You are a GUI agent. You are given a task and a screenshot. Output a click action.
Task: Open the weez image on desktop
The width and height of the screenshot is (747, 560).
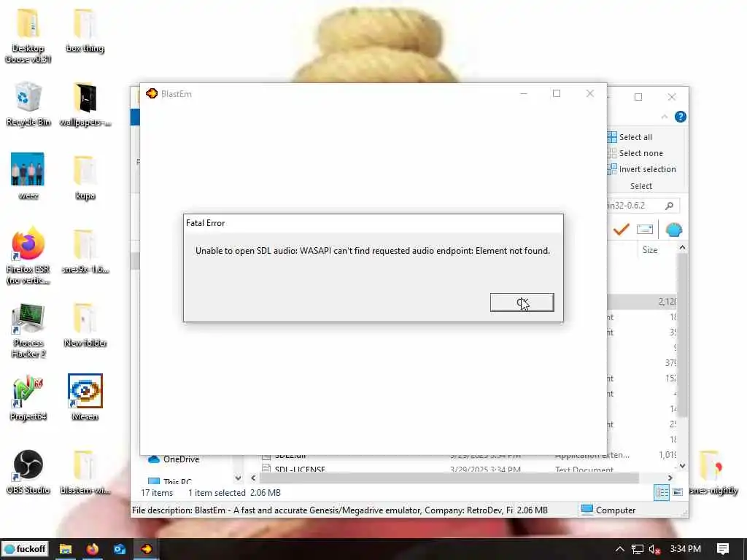28,176
